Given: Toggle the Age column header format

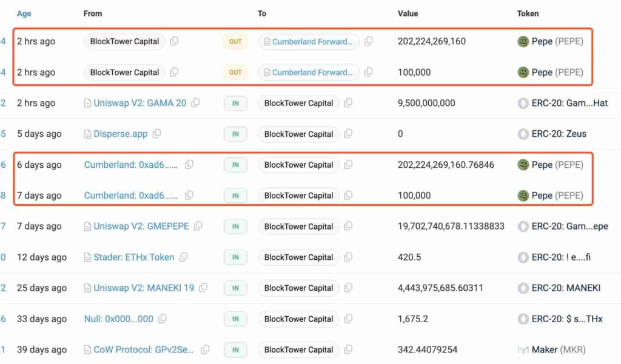Looking at the screenshot, I should click(24, 13).
